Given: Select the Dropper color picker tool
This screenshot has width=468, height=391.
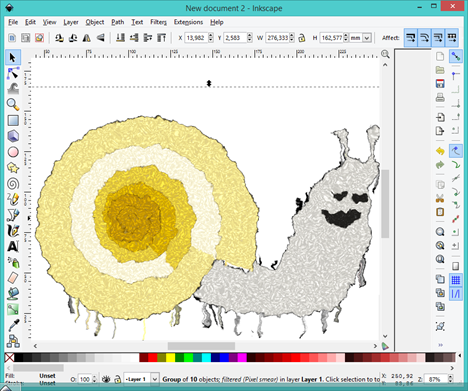Looking at the screenshot, I should tap(13, 325).
